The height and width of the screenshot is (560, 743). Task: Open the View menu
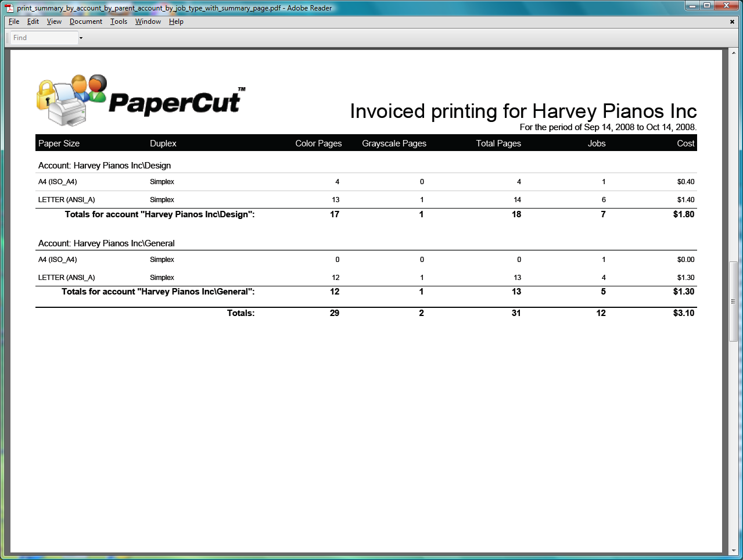[54, 21]
